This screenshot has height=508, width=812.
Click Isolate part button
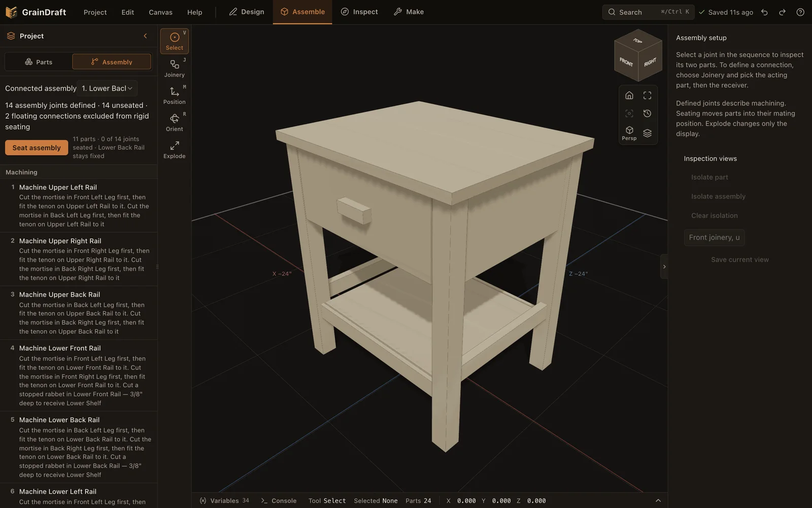click(709, 177)
